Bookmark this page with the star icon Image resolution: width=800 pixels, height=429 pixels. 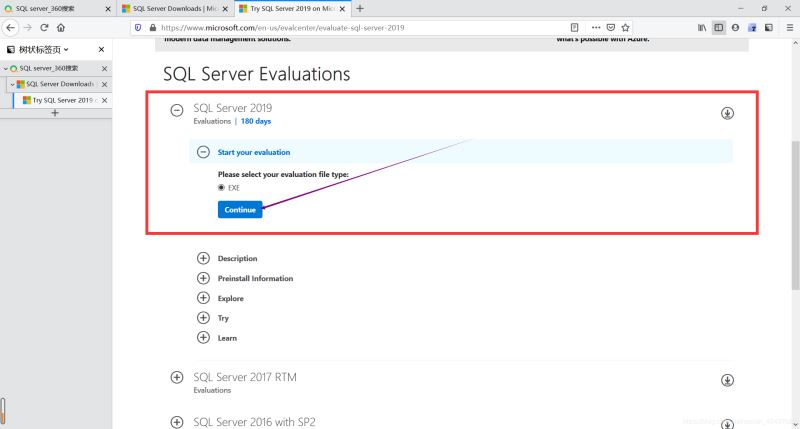pyautogui.click(x=626, y=28)
